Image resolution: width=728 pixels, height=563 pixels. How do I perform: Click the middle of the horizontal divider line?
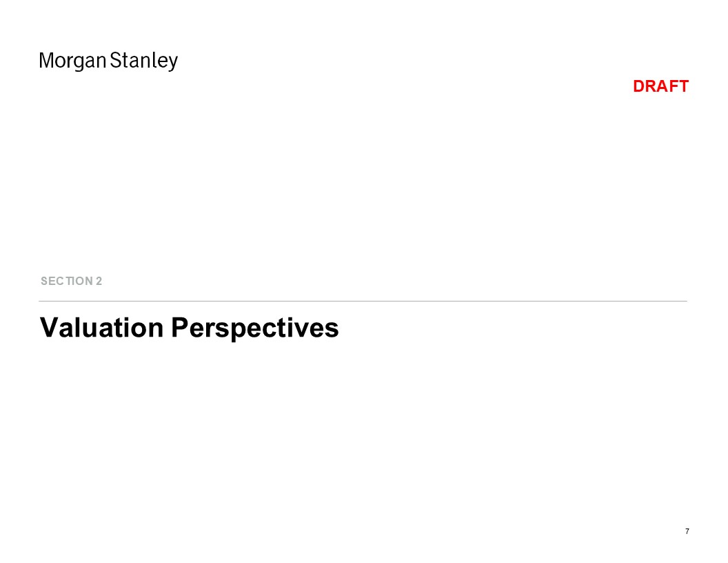(x=363, y=302)
